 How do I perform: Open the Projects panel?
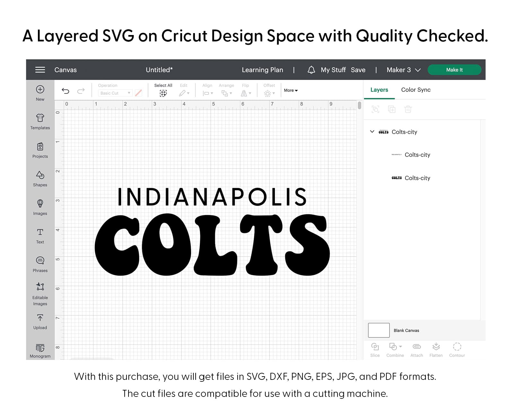coord(40,150)
